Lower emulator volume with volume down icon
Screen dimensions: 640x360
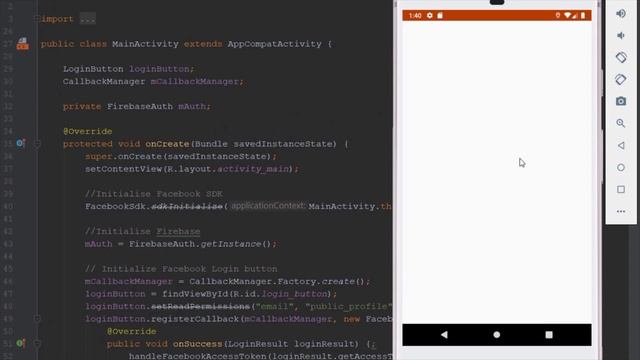(621, 36)
